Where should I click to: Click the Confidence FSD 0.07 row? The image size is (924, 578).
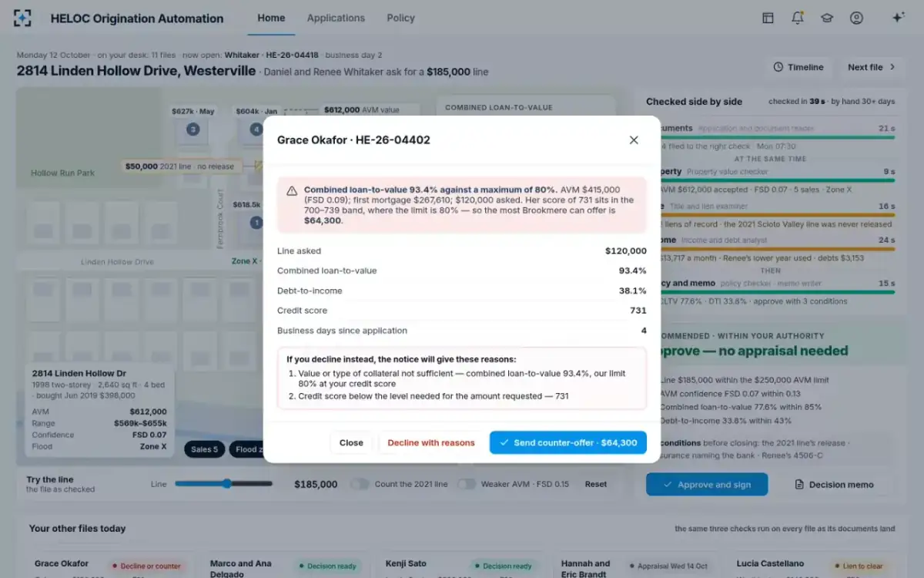click(99, 435)
